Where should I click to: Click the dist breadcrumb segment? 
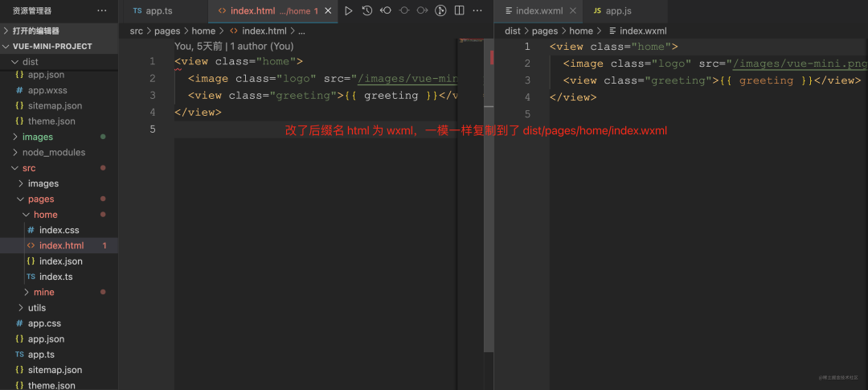[512, 31]
